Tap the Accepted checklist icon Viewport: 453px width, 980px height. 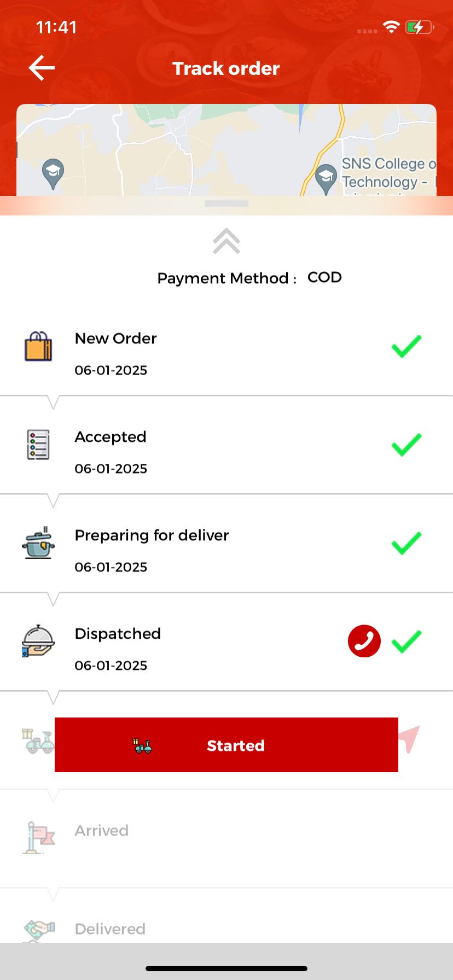38,444
